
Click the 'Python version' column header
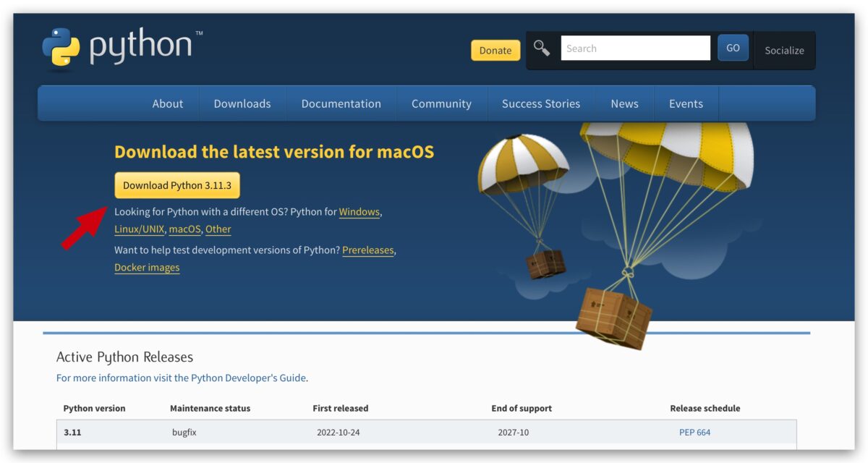coord(94,408)
